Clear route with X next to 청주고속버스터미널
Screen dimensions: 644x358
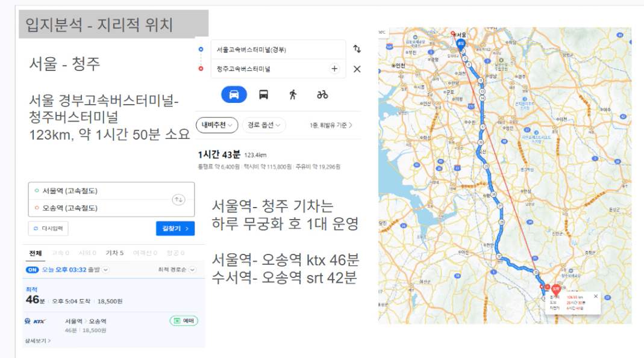357,69
